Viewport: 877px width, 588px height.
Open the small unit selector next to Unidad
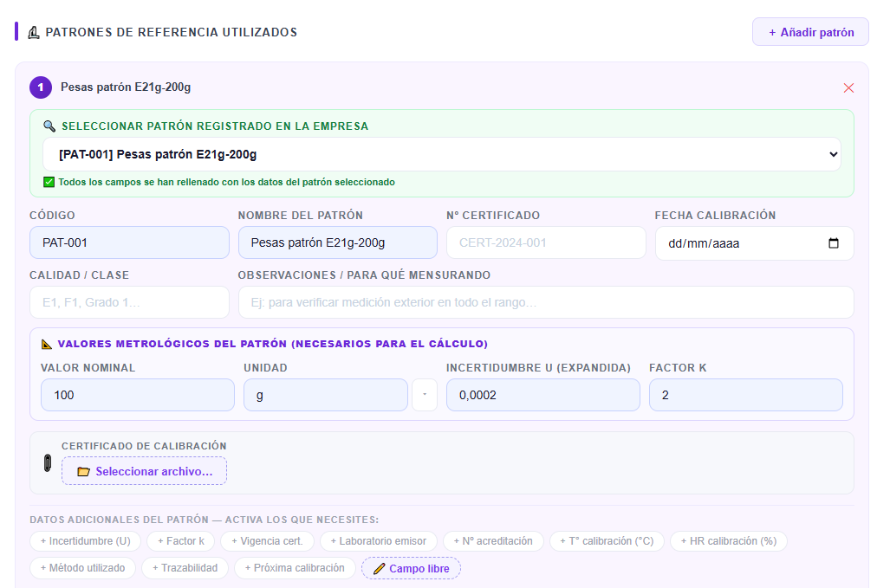pyautogui.click(x=425, y=395)
